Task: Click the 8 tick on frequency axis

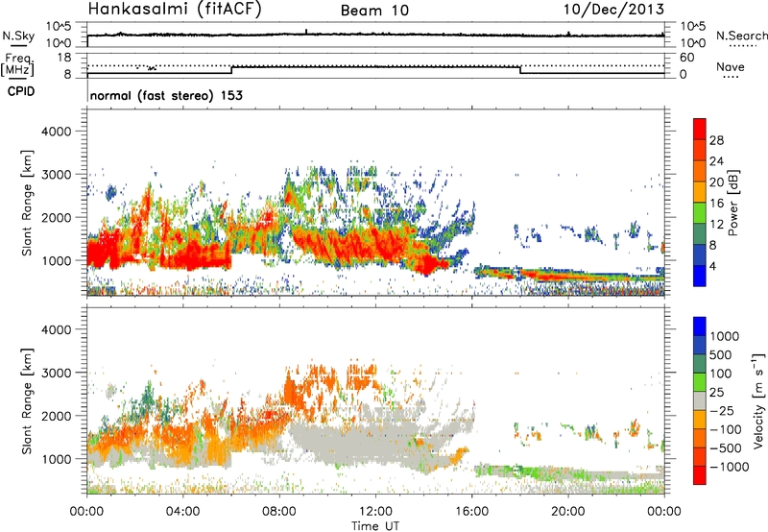Action: pyautogui.click(x=67, y=75)
